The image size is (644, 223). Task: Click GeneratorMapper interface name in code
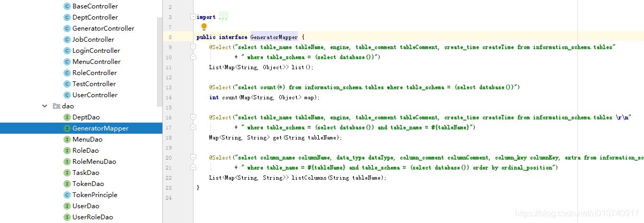coord(274,38)
